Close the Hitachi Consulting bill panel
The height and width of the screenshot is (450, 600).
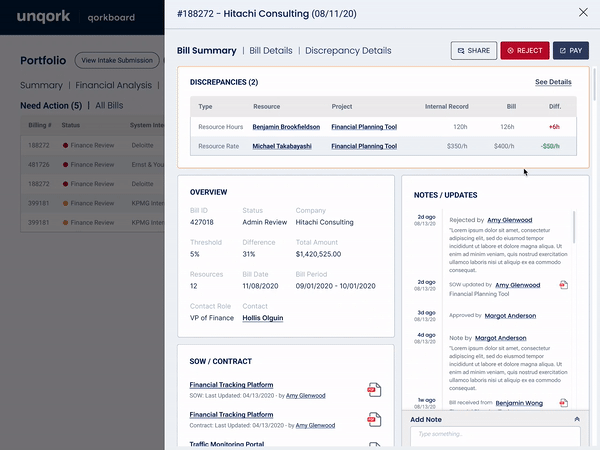point(583,13)
